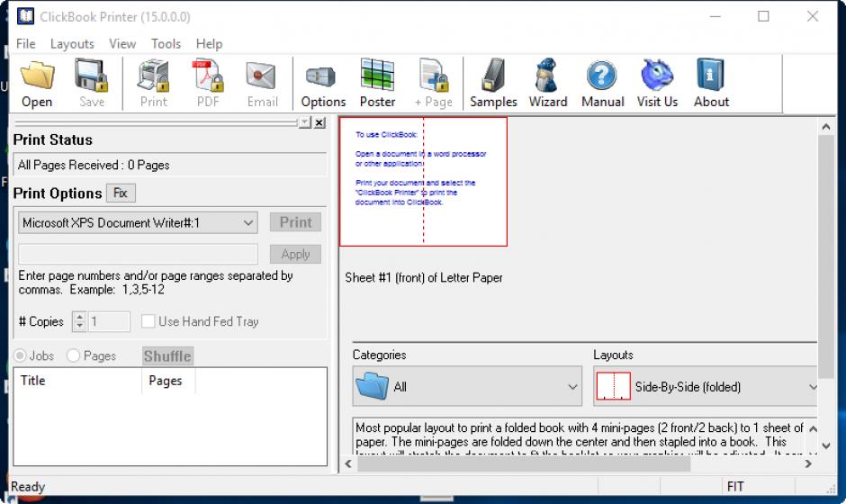Minimize the ClickBook Printer window

715,16
